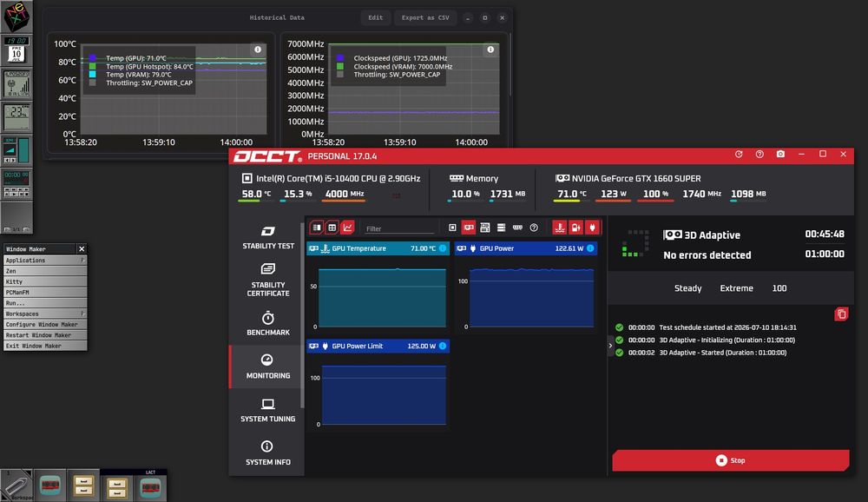Open OCCT help question mark icon
The height and width of the screenshot is (502, 868).
click(759, 154)
